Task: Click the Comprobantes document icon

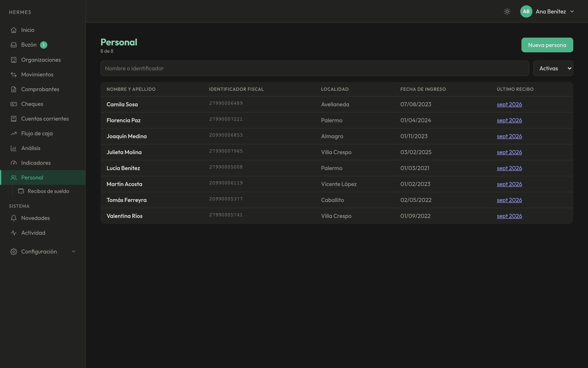Action: (14, 89)
